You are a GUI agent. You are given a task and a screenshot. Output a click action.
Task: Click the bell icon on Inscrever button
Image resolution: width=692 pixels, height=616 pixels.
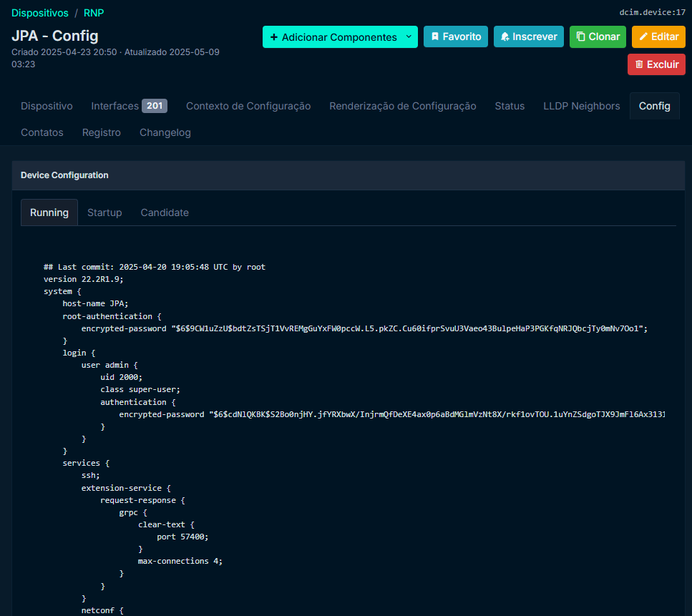(x=504, y=36)
